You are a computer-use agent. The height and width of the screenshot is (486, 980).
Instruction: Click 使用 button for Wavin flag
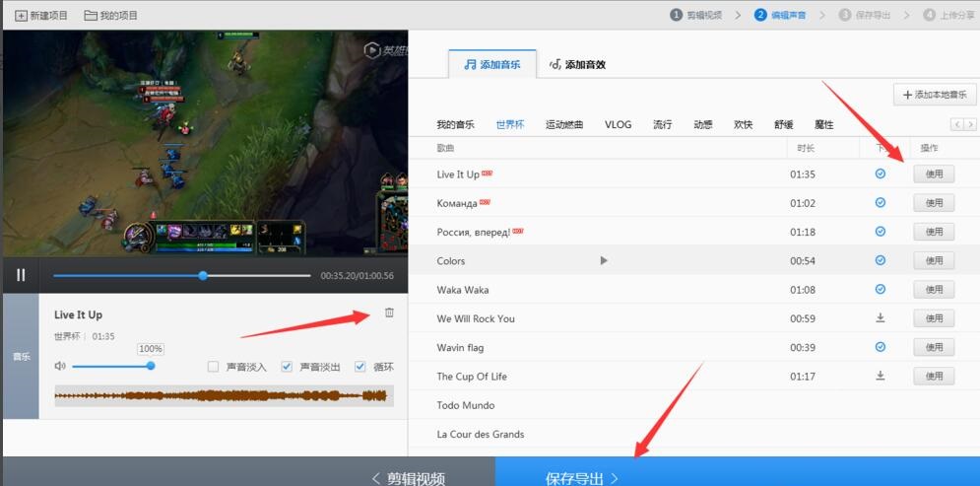pos(934,347)
